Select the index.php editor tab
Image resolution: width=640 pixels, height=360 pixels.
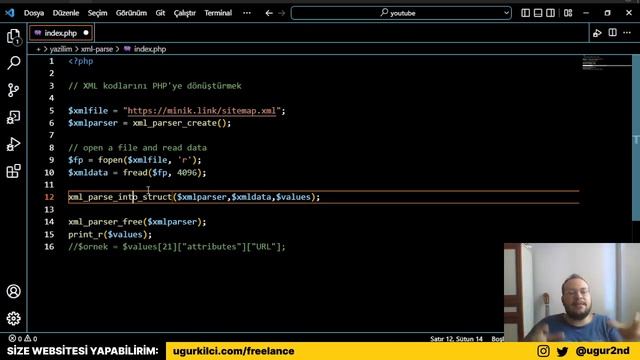(61, 33)
